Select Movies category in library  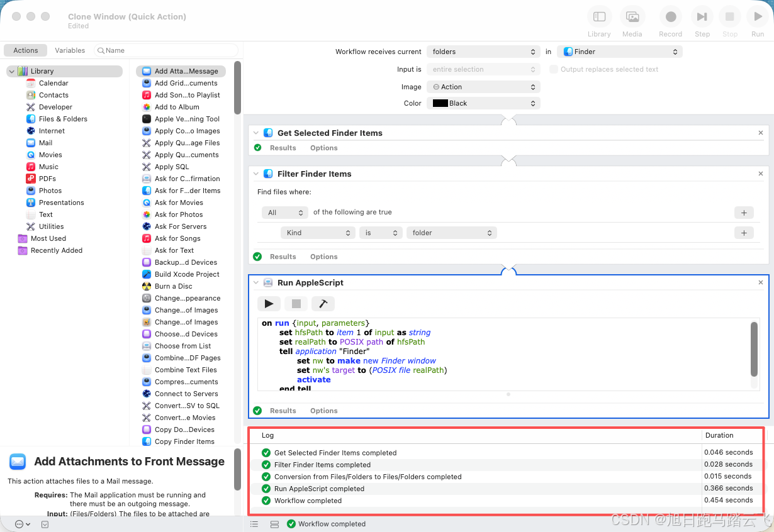click(50, 155)
